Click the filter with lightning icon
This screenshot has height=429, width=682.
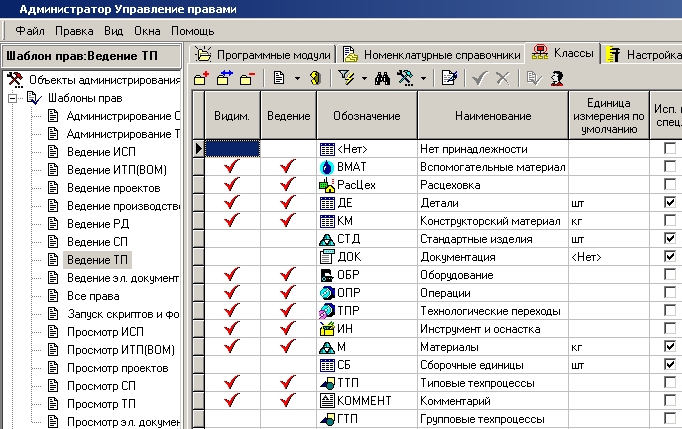347,78
